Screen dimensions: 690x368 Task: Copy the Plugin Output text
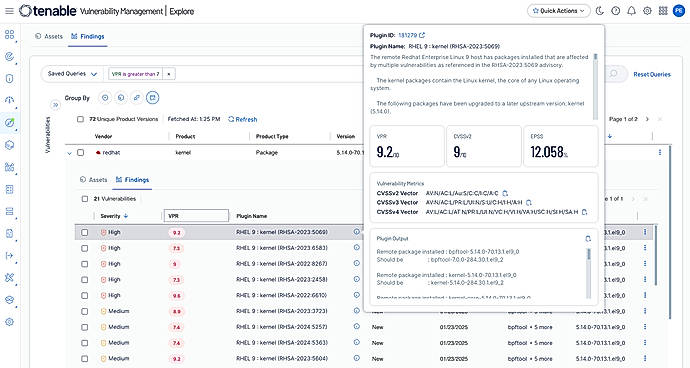(x=588, y=239)
